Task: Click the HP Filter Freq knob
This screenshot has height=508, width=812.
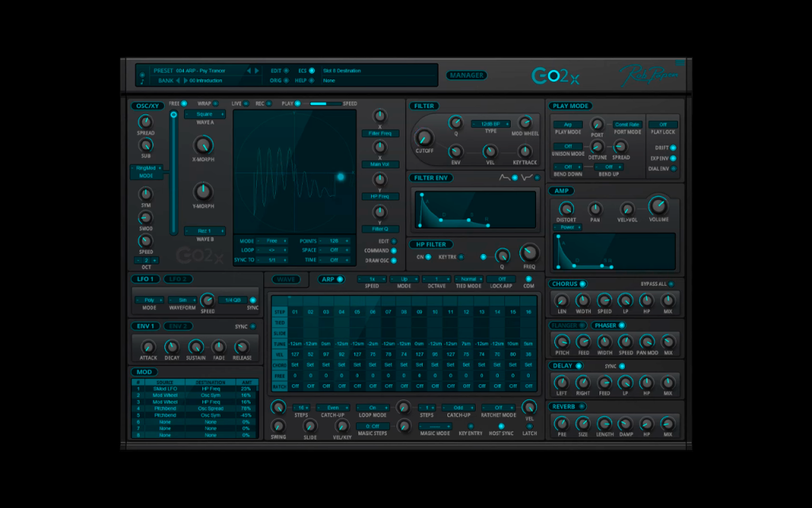Action: click(x=529, y=253)
